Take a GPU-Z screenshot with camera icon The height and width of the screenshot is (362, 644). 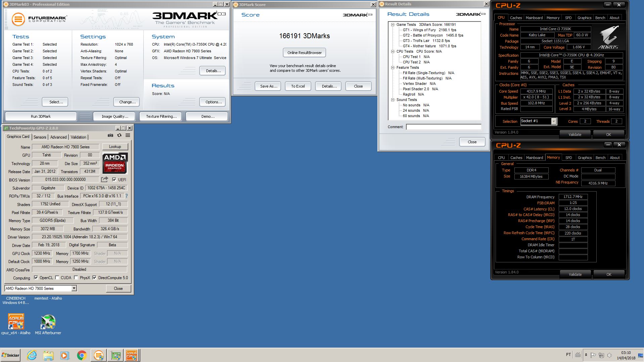110,135
